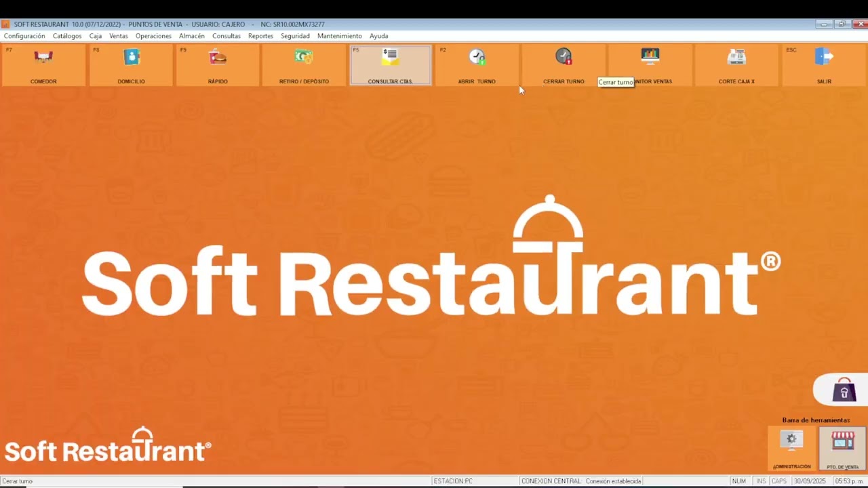This screenshot has height=488, width=868.
Task: Click the Soft Restaurant app icon in title bar
Action: 5,24
